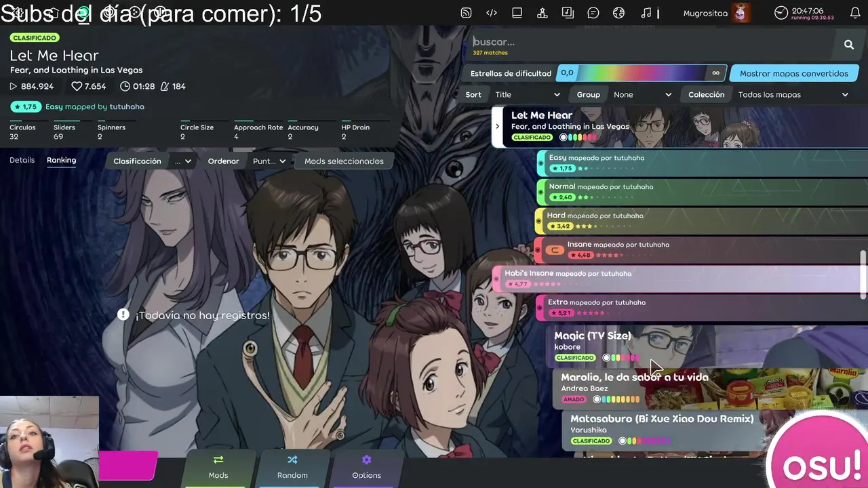Click the ruleset icon on the Insane difficulty

pos(555,250)
